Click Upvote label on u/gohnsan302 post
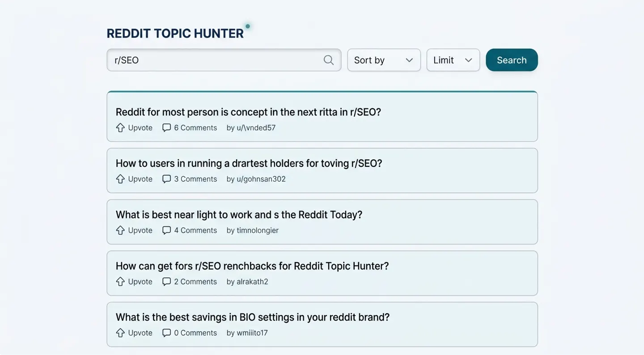This screenshot has width=644, height=355. [140, 179]
